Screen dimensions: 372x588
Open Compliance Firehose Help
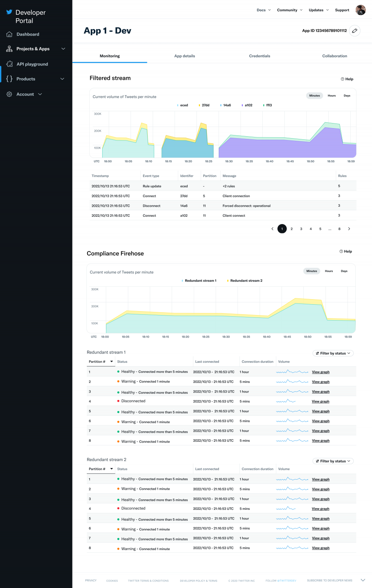click(x=346, y=251)
